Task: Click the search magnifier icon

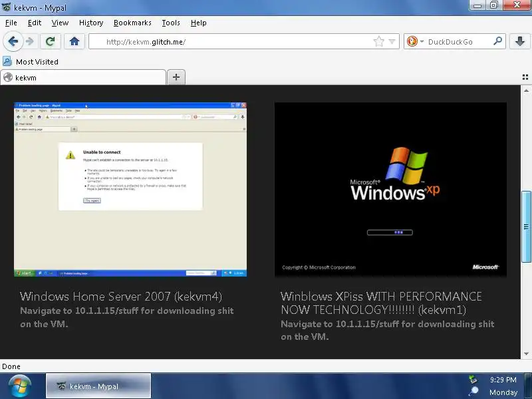Action: [x=497, y=41]
